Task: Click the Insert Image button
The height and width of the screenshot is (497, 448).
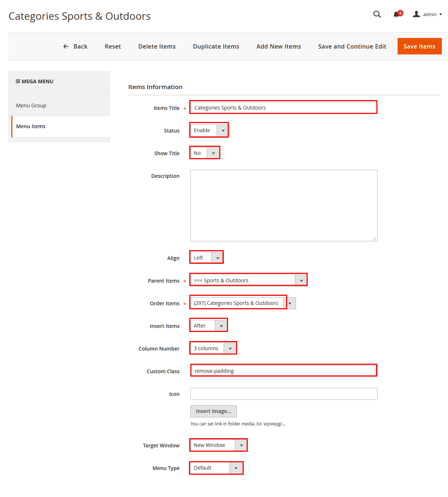Action: tap(213, 411)
